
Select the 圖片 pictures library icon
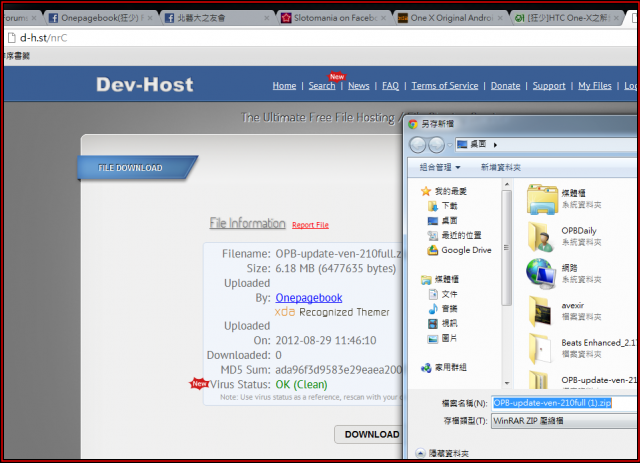pyautogui.click(x=433, y=338)
